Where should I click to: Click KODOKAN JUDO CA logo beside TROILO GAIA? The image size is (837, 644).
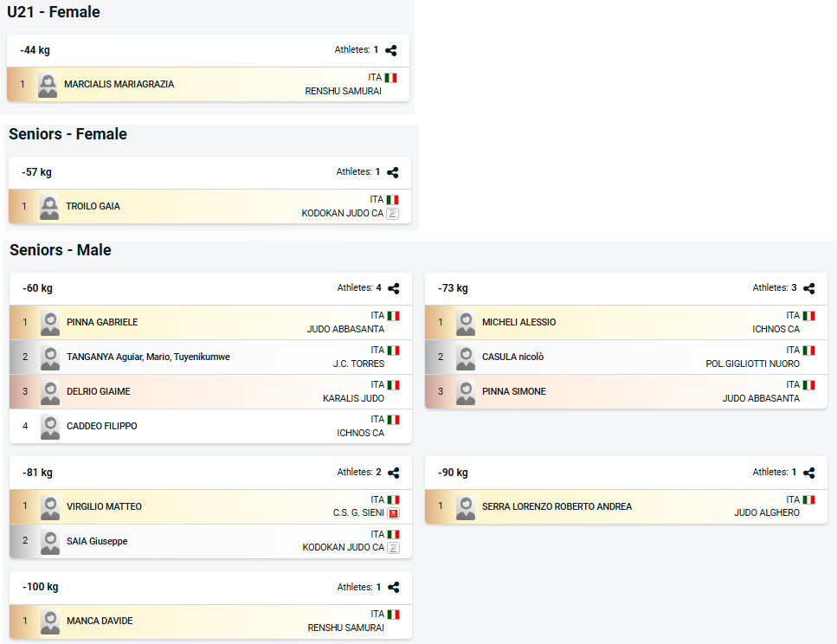(392, 214)
